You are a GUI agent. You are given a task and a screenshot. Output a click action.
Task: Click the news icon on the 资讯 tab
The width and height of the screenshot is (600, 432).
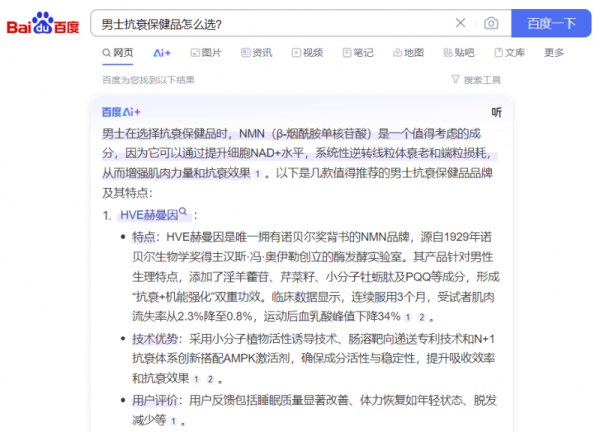(245, 53)
